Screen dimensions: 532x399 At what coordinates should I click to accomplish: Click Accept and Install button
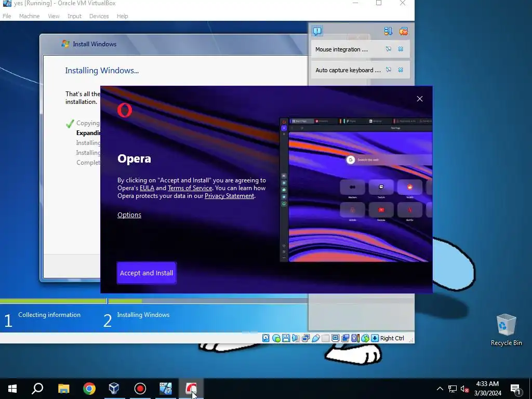[147, 273]
